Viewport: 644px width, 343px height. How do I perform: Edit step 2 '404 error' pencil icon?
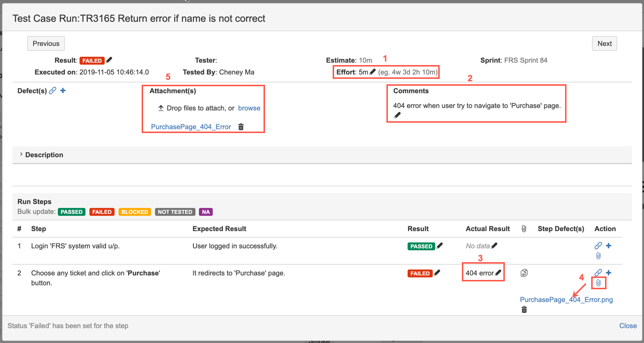point(498,273)
